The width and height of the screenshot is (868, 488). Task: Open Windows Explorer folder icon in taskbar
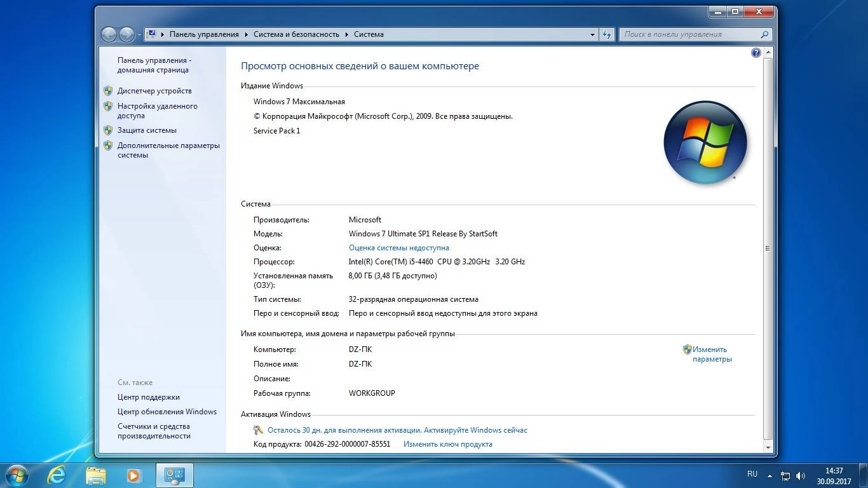[96, 475]
